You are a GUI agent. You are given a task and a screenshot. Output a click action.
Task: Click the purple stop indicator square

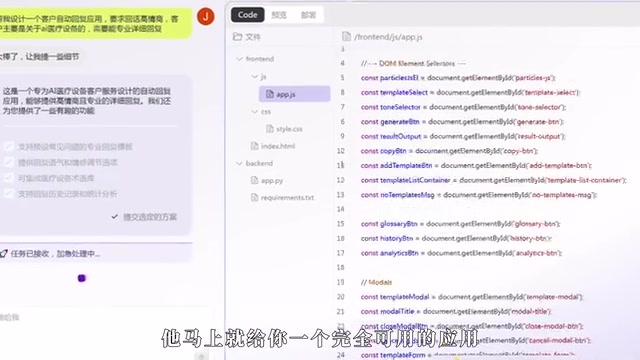pos(82,278)
